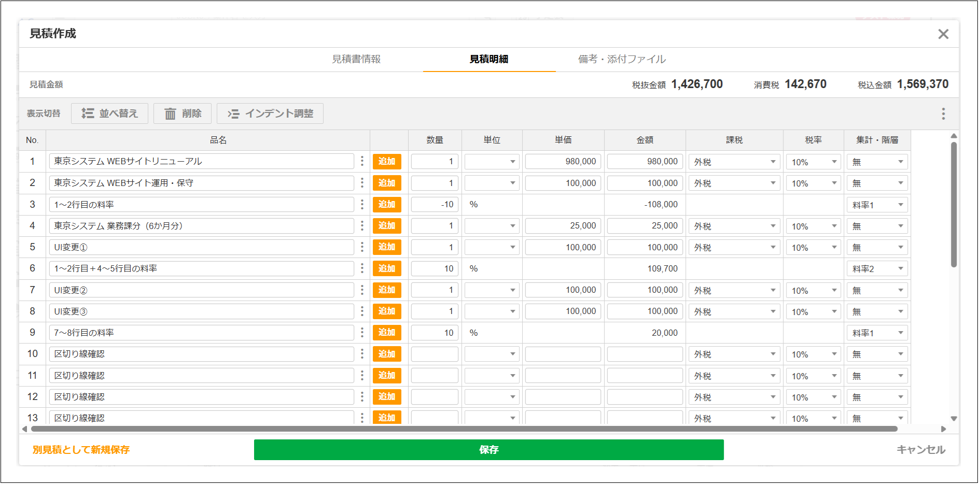Viewport: 980px width, 485px height.
Task: Click 別見積として新規保存 link
Action: coord(81,450)
